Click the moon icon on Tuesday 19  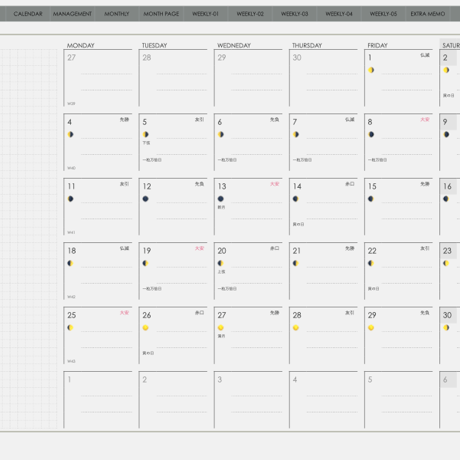pyautogui.click(x=145, y=263)
